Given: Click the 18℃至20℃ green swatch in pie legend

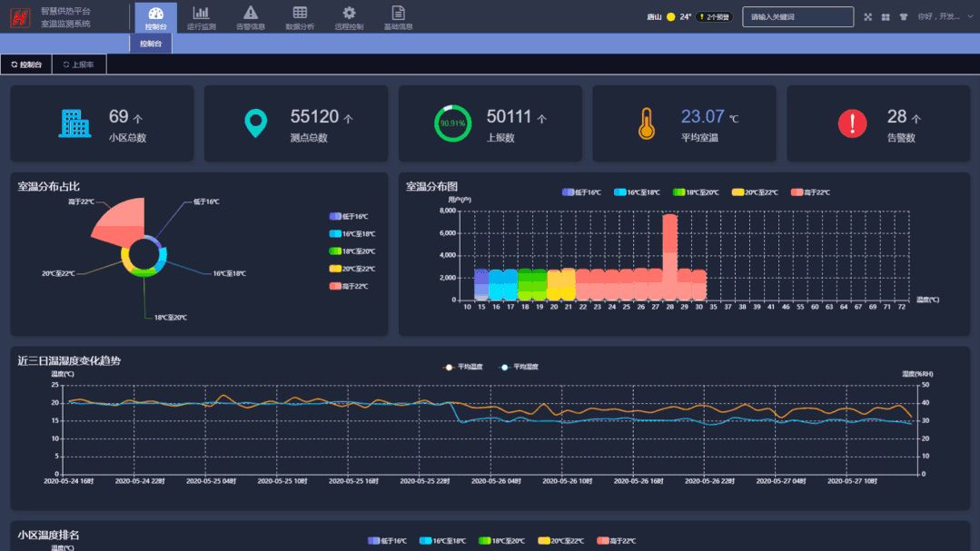Looking at the screenshot, I should (335, 251).
